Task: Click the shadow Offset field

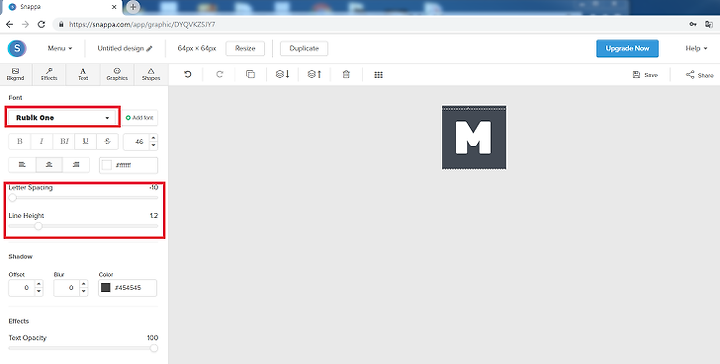Action: [21, 288]
